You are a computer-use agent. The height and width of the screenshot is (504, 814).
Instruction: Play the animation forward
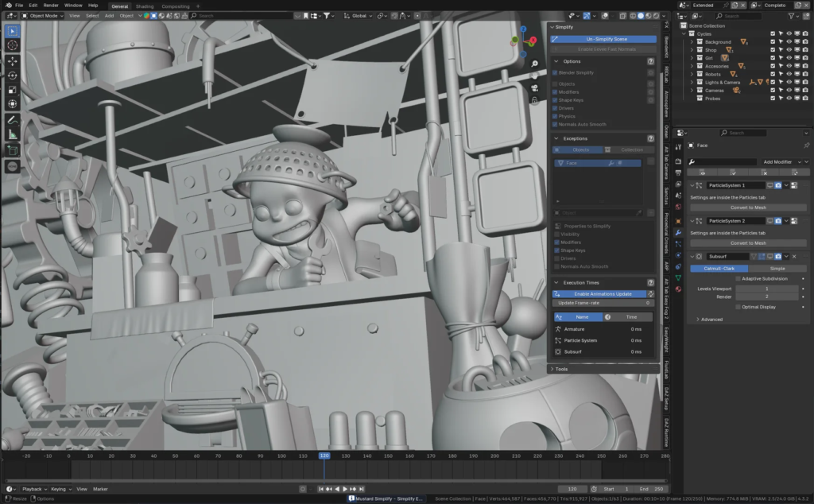click(345, 489)
